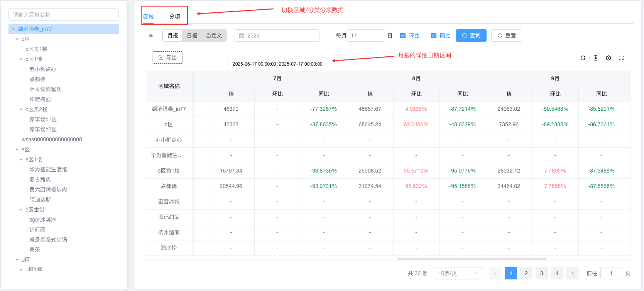Open the 10条/页 page size dropdown
This screenshot has height=291, width=644.
458,273
